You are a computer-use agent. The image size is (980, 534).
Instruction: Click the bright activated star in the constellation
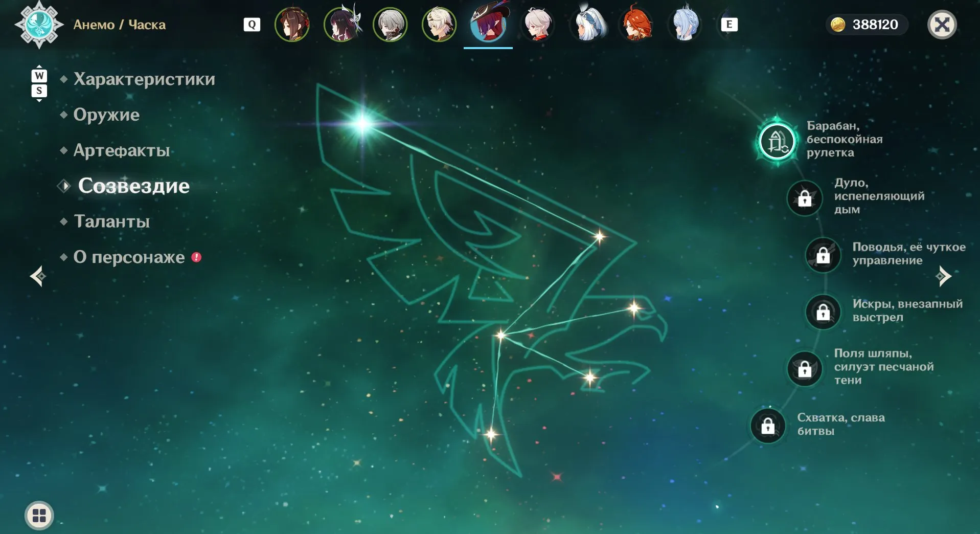click(362, 123)
